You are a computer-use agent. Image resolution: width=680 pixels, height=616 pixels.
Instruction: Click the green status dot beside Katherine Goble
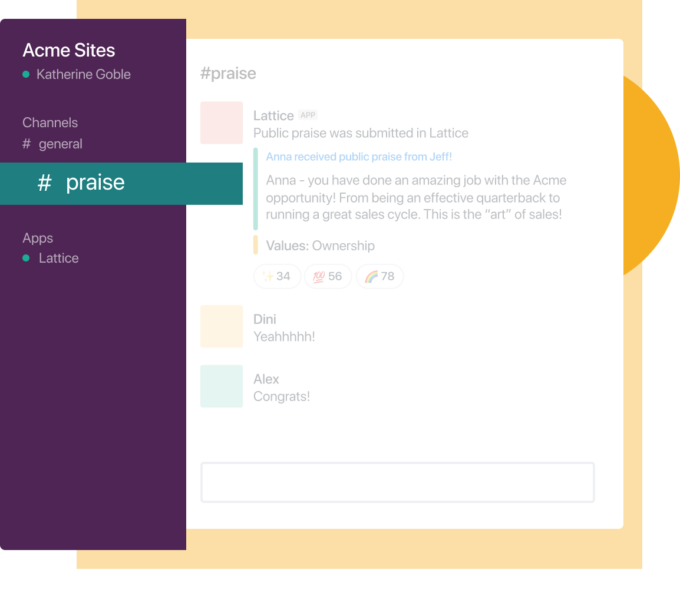(26, 74)
